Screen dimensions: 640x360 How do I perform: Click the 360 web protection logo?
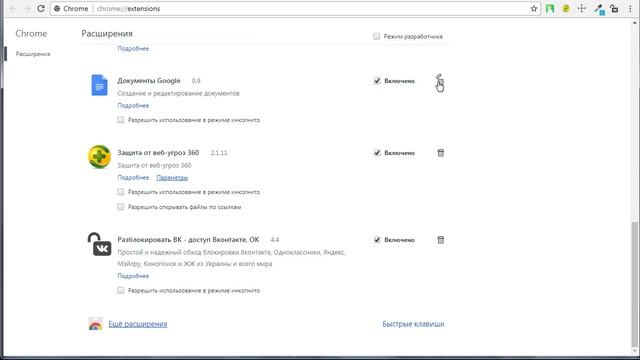click(x=99, y=156)
